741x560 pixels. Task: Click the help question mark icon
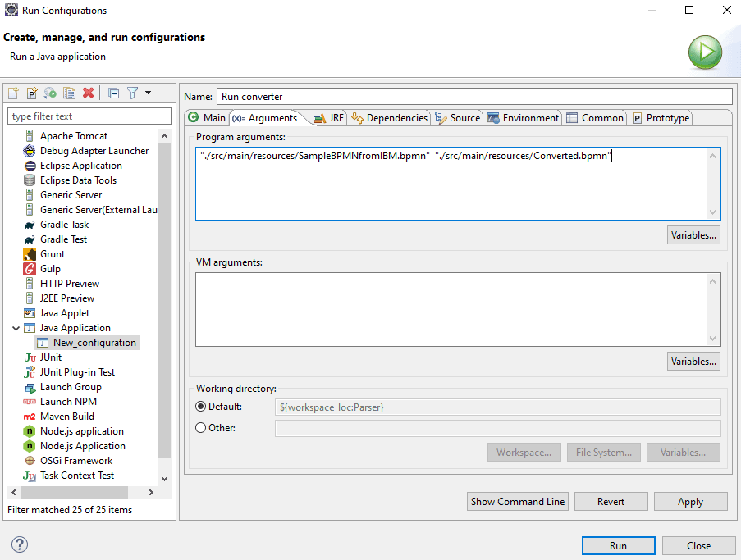[x=20, y=544]
